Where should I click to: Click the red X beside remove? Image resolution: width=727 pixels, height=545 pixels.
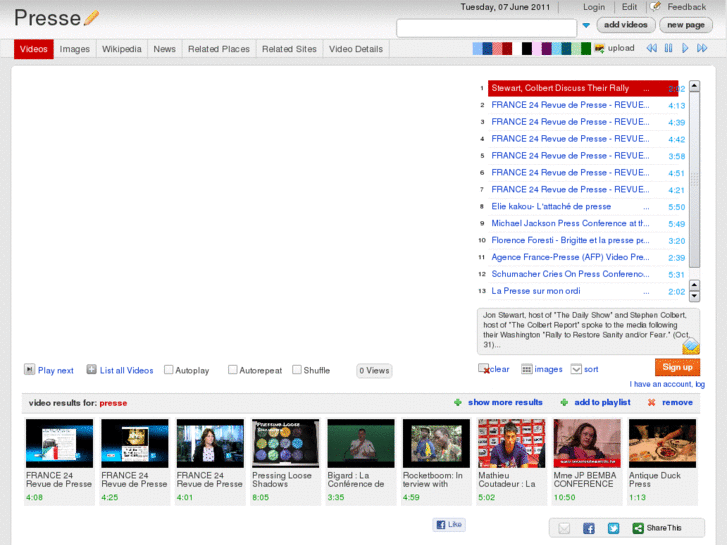[x=651, y=403]
